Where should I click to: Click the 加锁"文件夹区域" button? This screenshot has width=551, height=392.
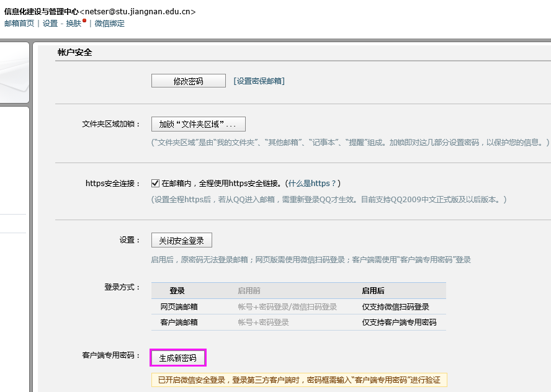click(198, 124)
